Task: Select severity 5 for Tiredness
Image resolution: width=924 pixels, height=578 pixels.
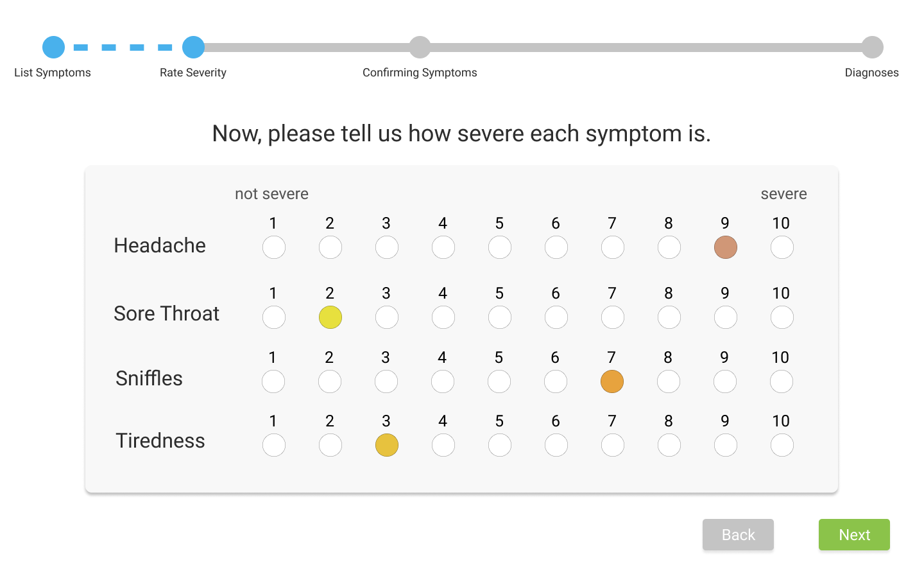Action: (x=499, y=444)
